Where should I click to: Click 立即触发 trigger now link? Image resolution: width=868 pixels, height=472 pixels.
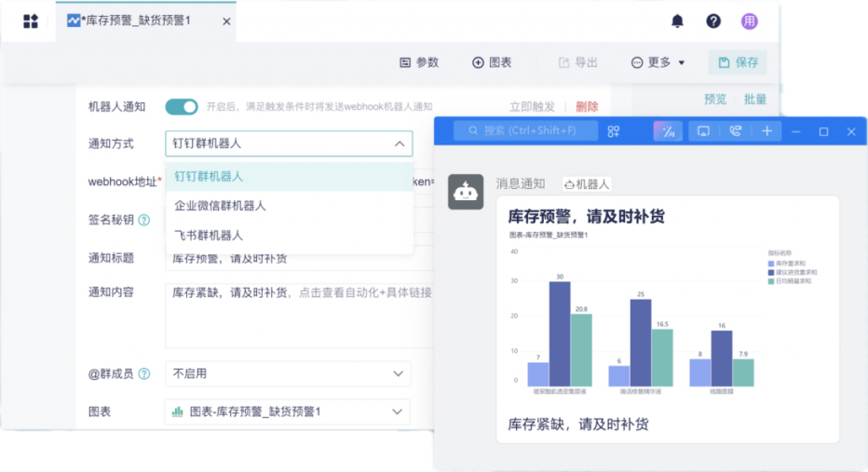point(532,107)
